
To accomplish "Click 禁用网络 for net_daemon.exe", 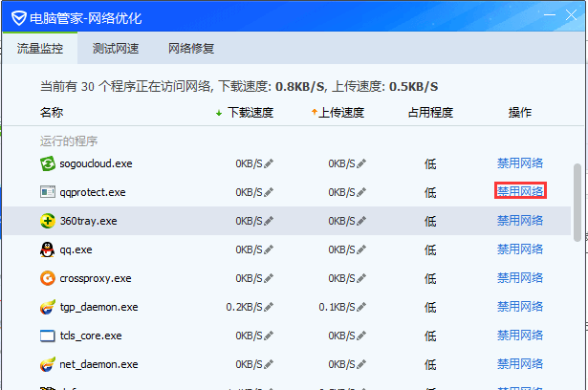I will [520, 364].
